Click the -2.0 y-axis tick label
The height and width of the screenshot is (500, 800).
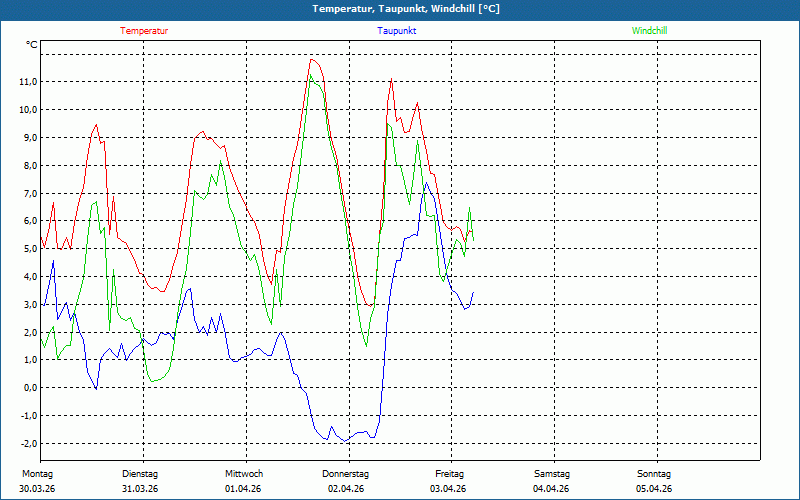tap(28, 444)
